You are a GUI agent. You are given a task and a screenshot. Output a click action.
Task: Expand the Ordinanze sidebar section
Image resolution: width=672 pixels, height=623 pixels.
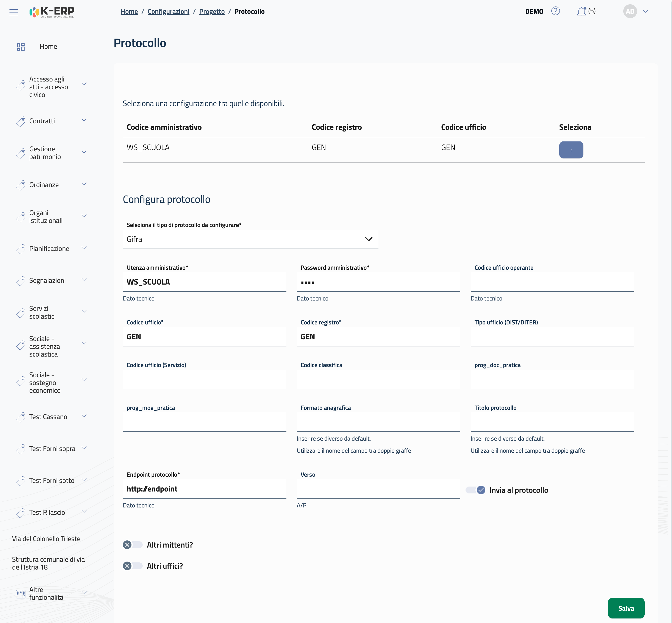click(x=84, y=184)
